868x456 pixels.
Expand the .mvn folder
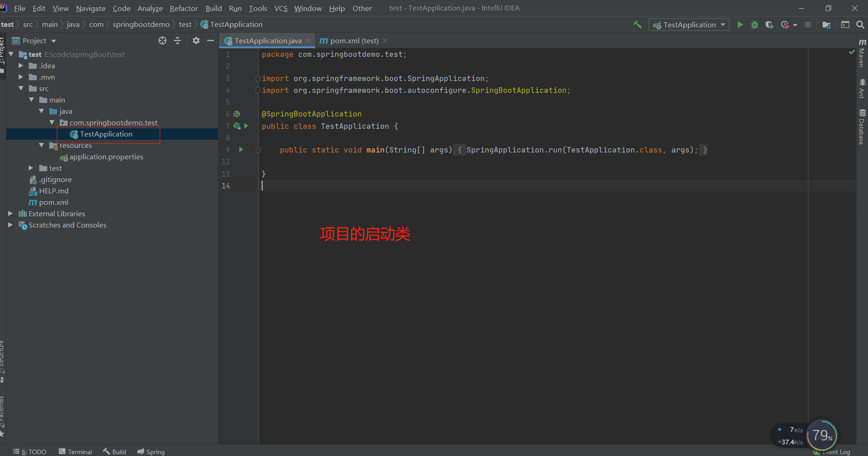point(20,77)
